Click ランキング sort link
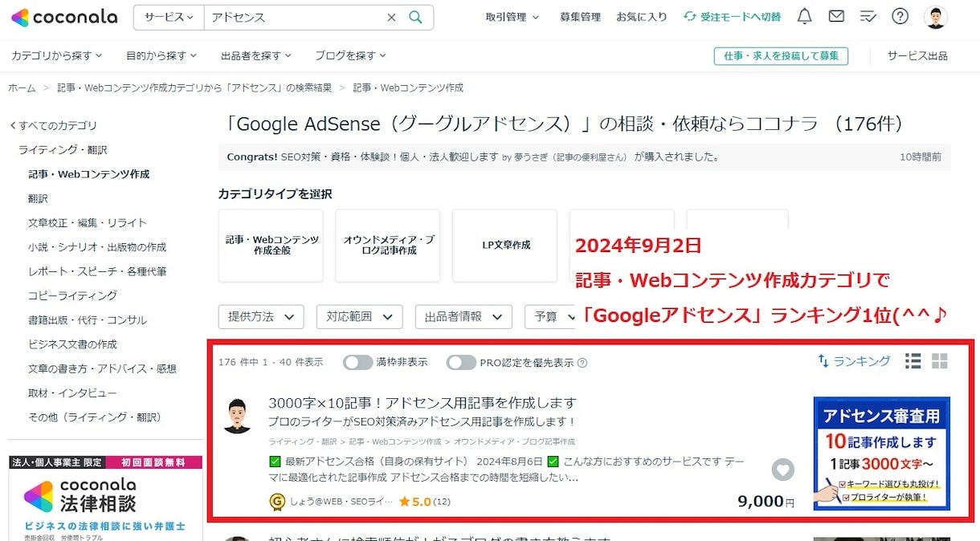 [862, 361]
